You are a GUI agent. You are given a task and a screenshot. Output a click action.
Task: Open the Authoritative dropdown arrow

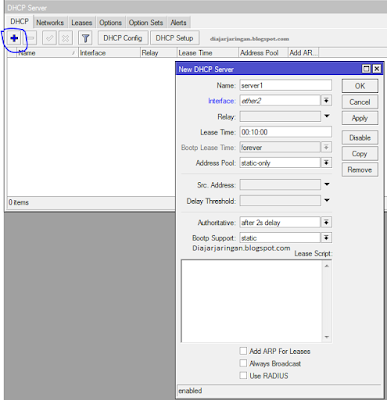(x=326, y=222)
